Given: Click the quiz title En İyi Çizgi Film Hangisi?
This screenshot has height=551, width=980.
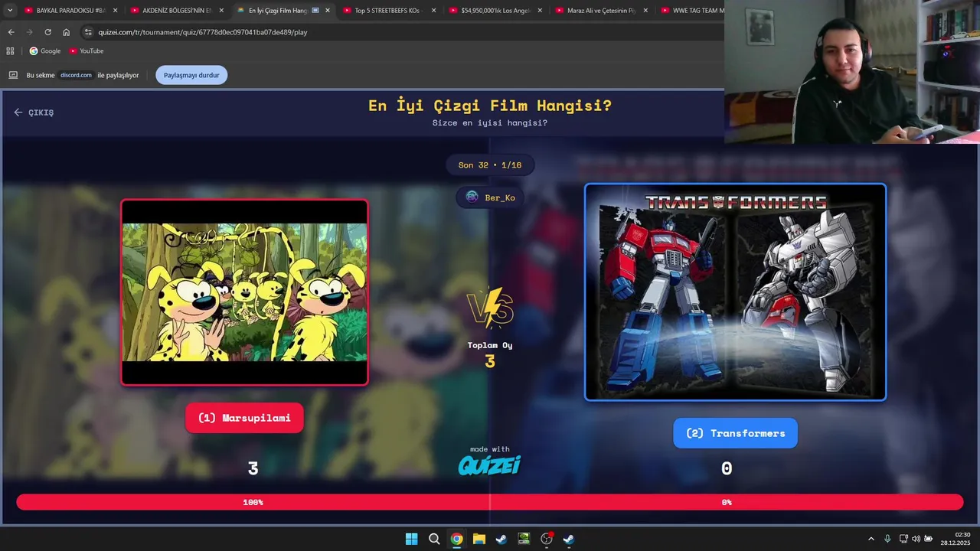Looking at the screenshot, I should coord(490,106).
